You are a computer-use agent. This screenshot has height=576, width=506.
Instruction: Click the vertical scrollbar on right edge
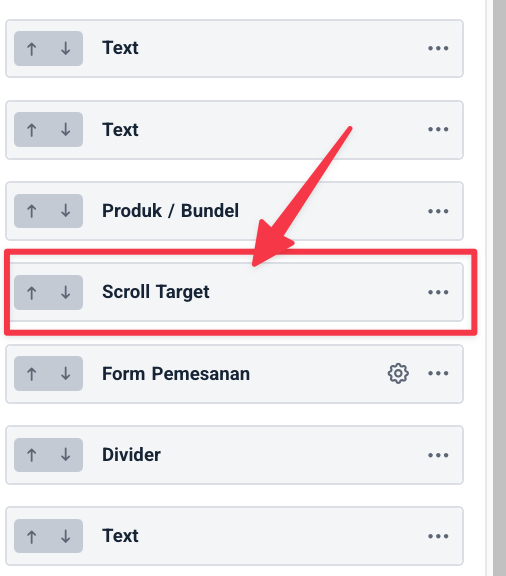(499, 288)
